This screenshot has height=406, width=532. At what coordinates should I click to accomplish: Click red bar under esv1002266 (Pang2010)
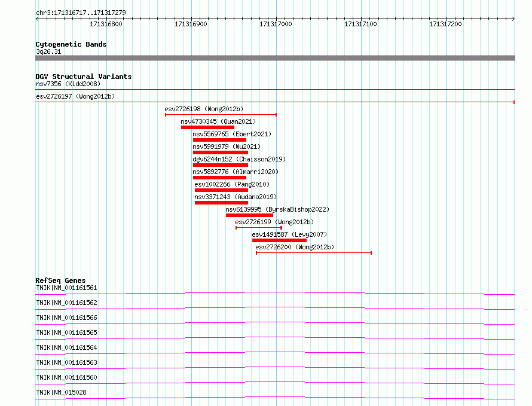coord(221,190)
